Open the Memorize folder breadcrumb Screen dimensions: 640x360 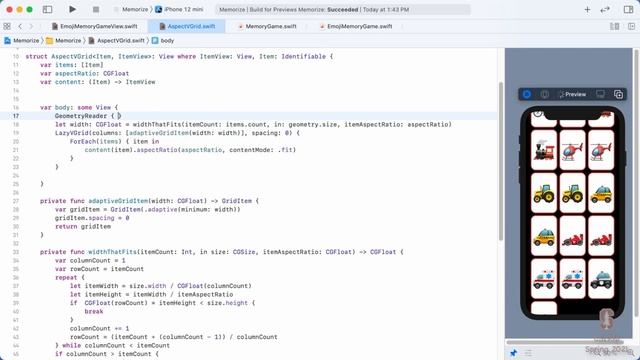[x=64, y=40]
